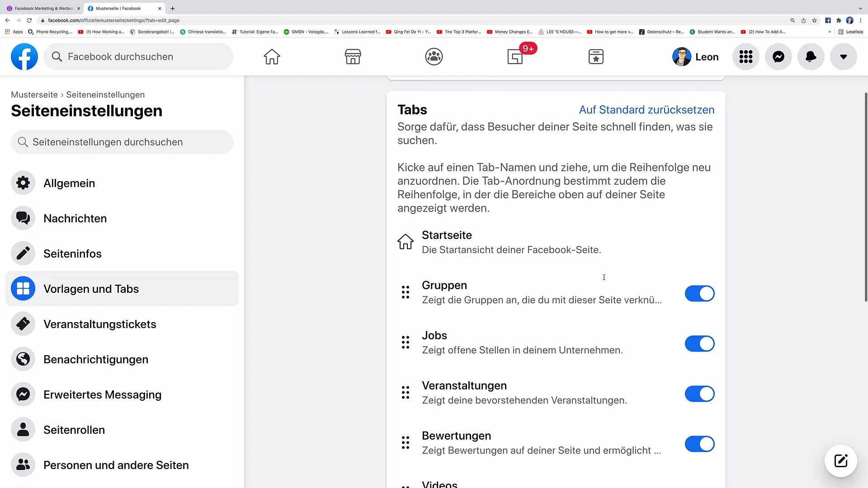The height and width of the screenshot is (488, 868).
Task: Open Messenger from the top bar
Action: click(778, 56)
